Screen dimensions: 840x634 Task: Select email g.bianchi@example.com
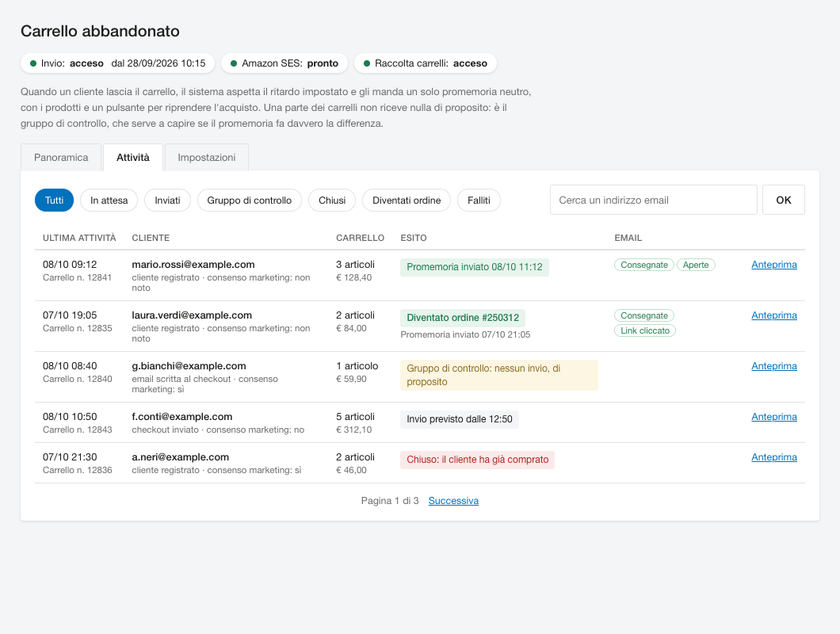point(189,366)
